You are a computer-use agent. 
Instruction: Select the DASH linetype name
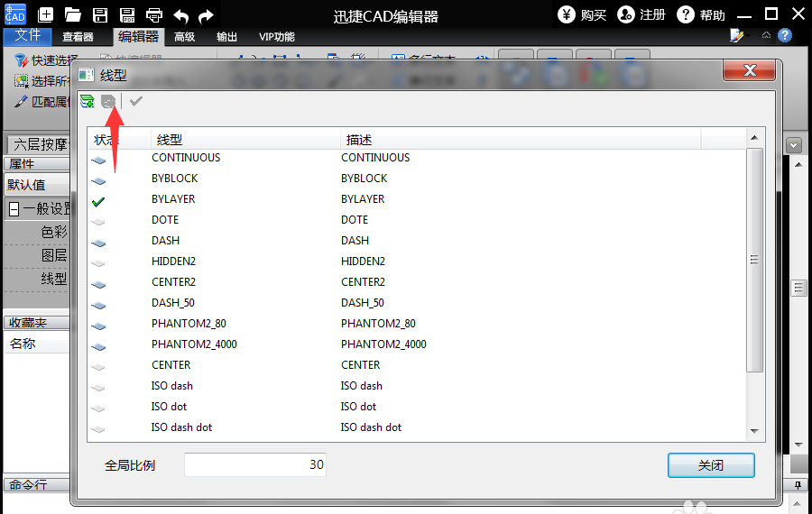click(x=165, y=240)
